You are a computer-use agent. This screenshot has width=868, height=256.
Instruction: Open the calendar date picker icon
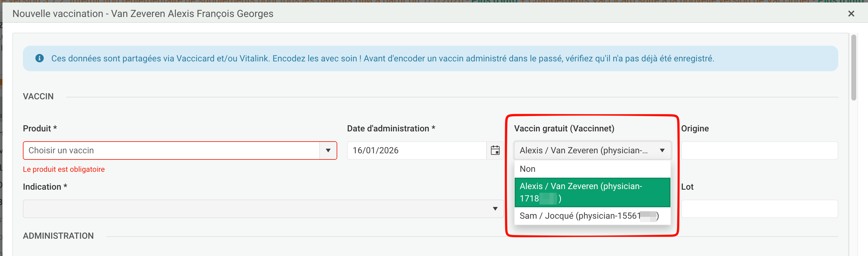pos(495,151)
